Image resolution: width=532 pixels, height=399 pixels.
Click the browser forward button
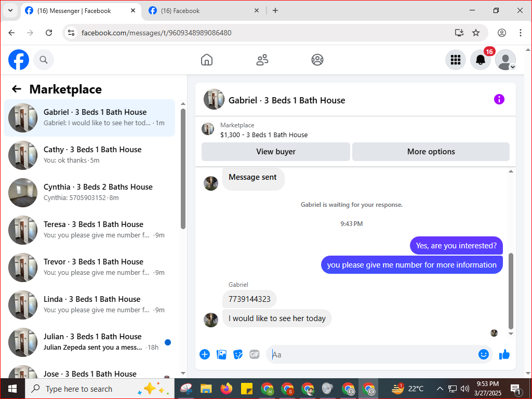point(30,33)
